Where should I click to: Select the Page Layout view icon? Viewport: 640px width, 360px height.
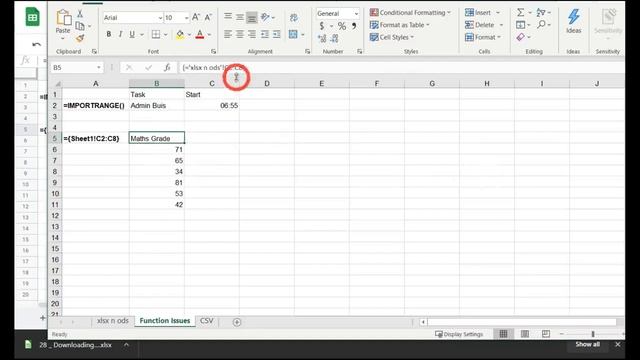coord(525,334)
